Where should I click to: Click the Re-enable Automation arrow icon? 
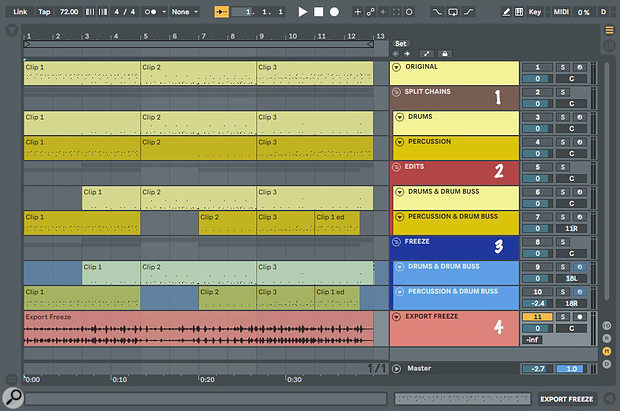point(383,12)
